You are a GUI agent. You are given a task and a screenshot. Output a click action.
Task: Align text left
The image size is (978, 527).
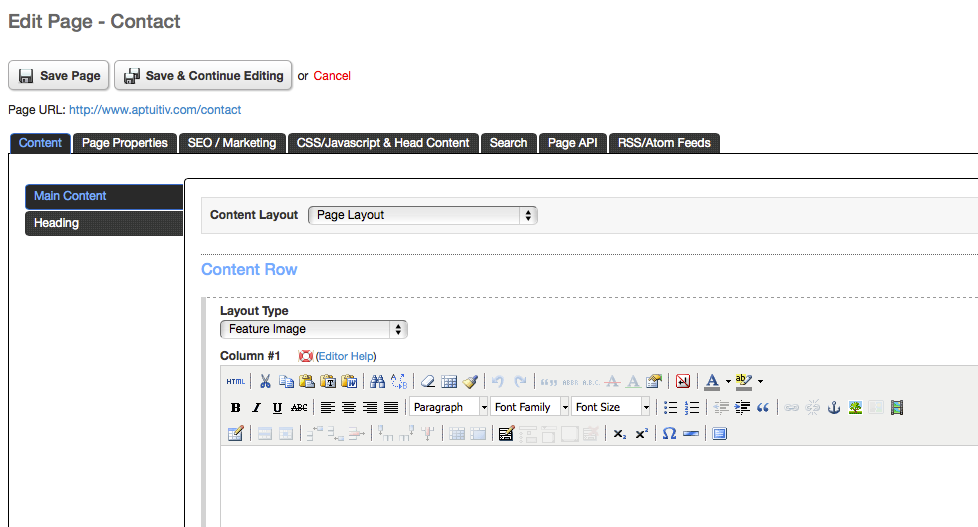(327, 407)
